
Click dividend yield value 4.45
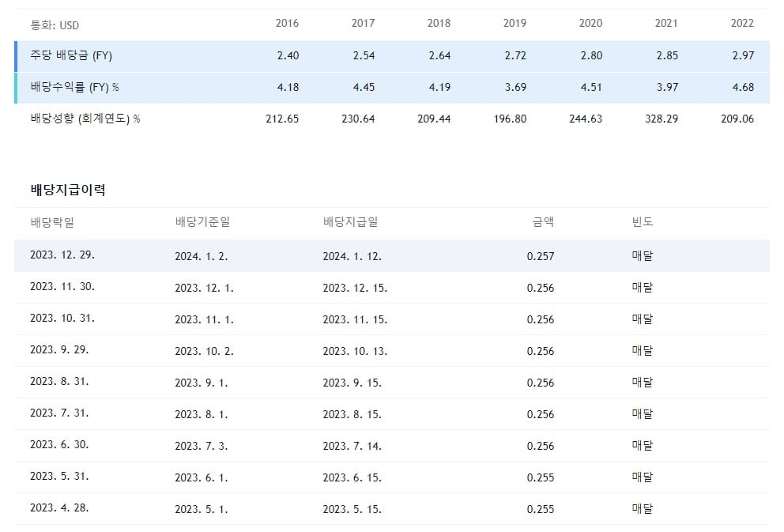pyautogui.click(x=364, y=87)
